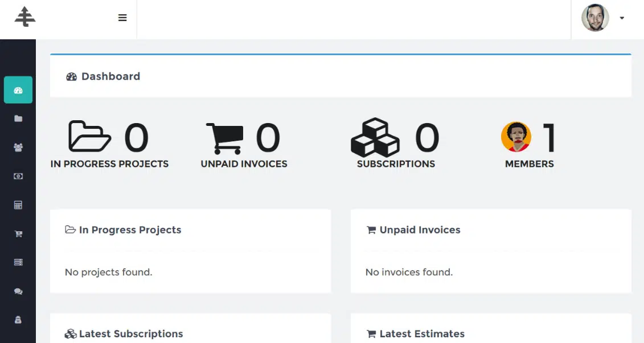Click the money bill icon in sidebar

click(x=18, y=177)
